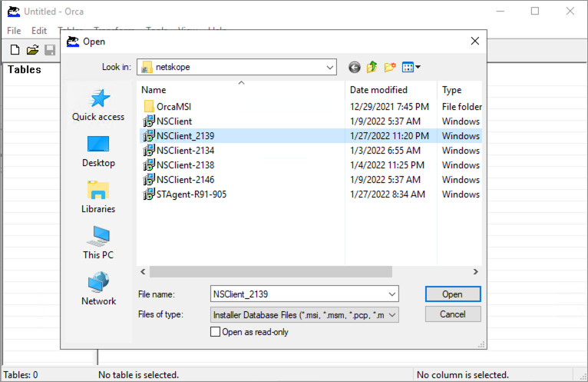This screenshot has width=588, height=382.
Task: Go back using the green back arrow
Action: click(354, 68)
